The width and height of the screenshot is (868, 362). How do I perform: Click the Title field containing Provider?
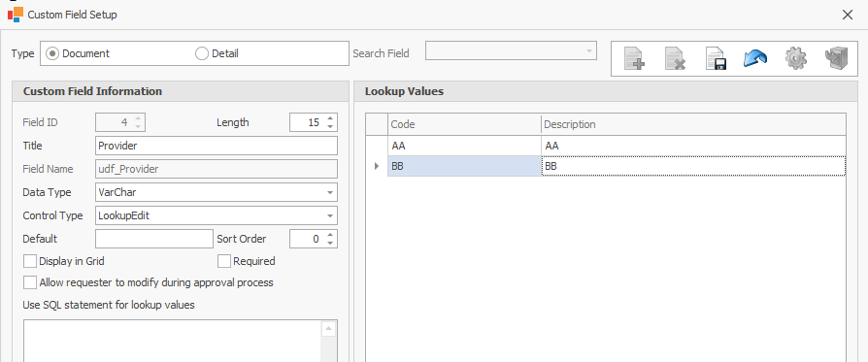(x=217, y=146)
